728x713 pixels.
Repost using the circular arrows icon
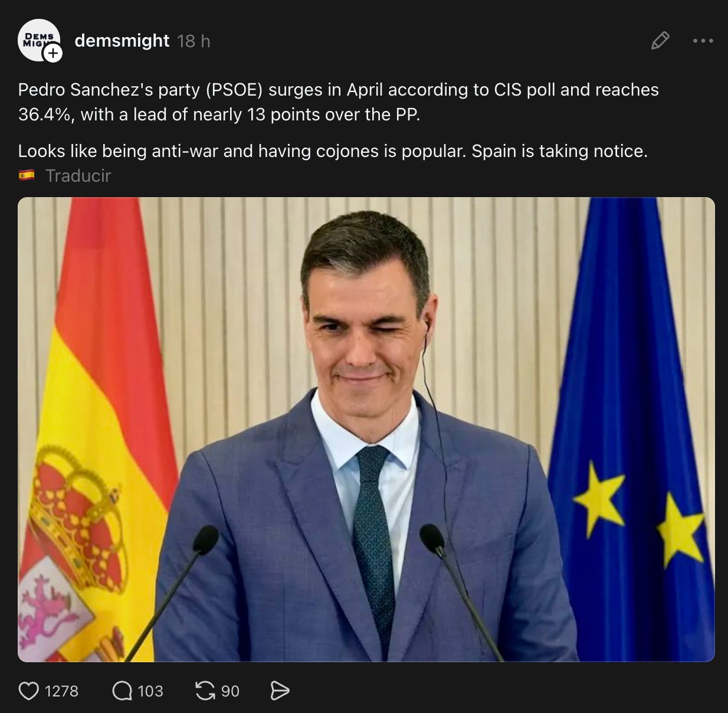point(205,691)
